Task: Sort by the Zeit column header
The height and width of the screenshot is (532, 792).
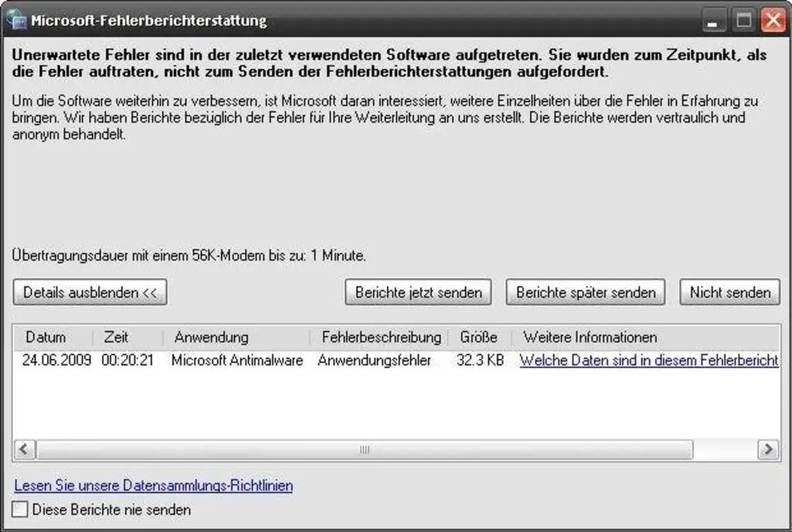Action: pyautogui.click(x=116, y=337)
